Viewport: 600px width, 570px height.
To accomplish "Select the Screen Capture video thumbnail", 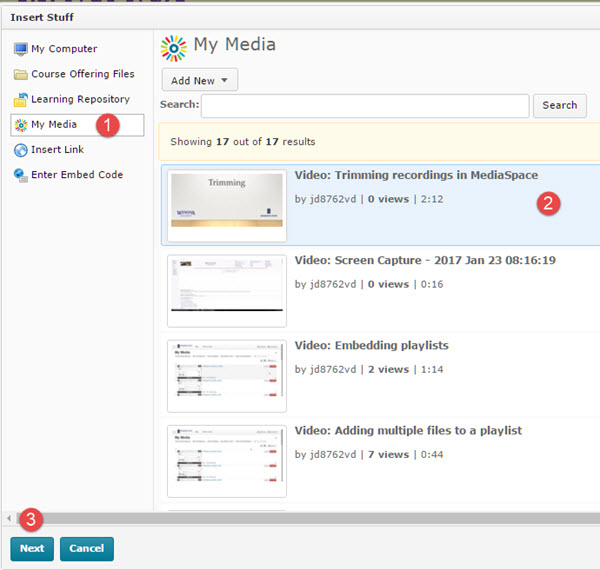I will coord(227,290).
